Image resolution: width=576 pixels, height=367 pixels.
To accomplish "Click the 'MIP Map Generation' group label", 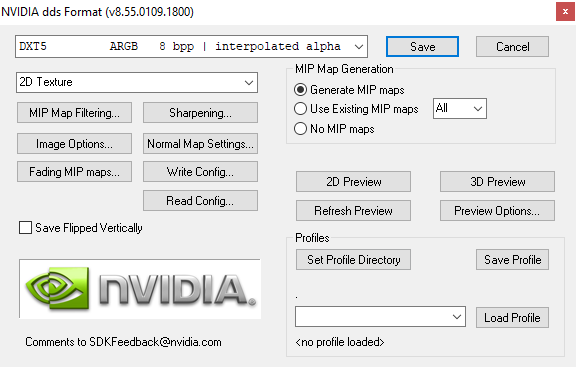I will click(x=344, y=69).
